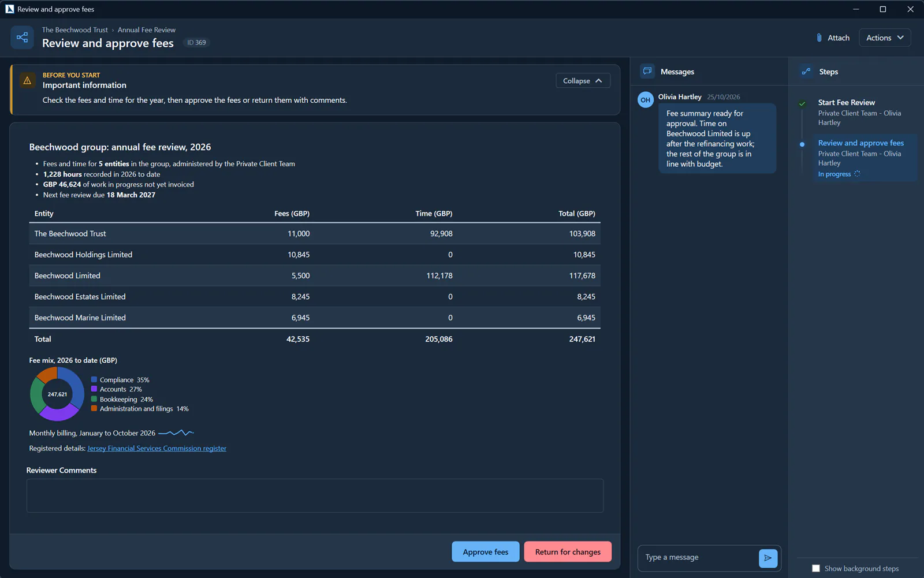
Task: Click the app logo in the title bar
Action: 10,9
